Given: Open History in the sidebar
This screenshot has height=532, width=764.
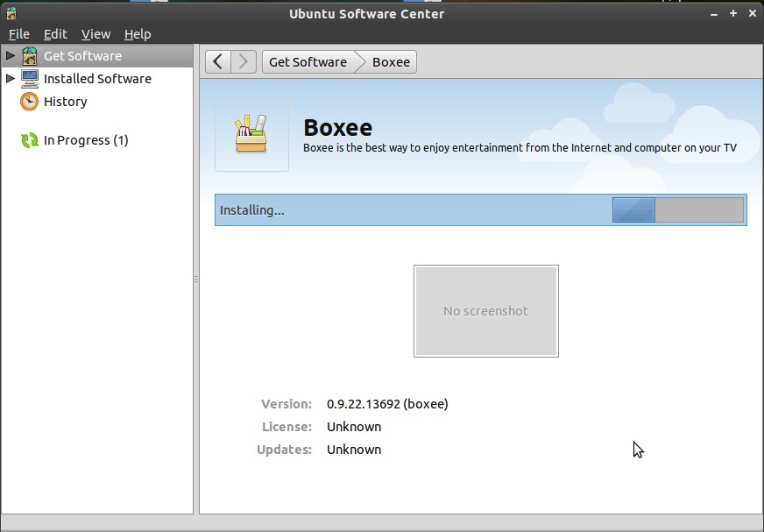Looking at the screenshot, I should tap(66, 102).
